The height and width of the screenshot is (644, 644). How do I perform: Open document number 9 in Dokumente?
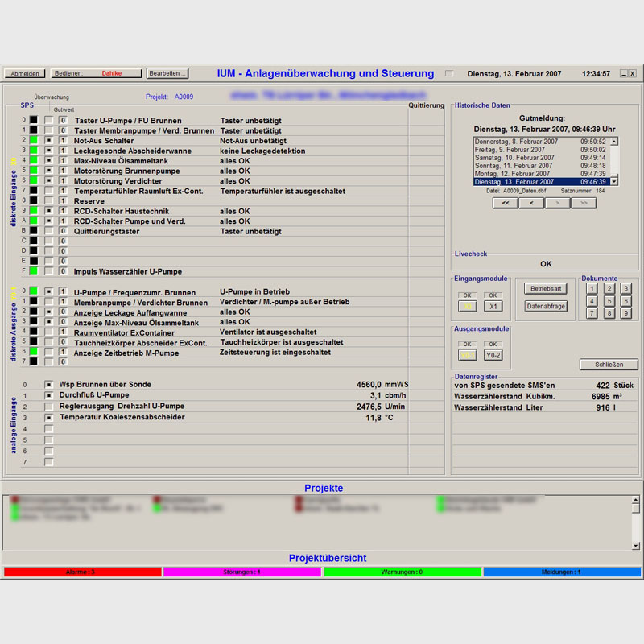click(625, 313)
